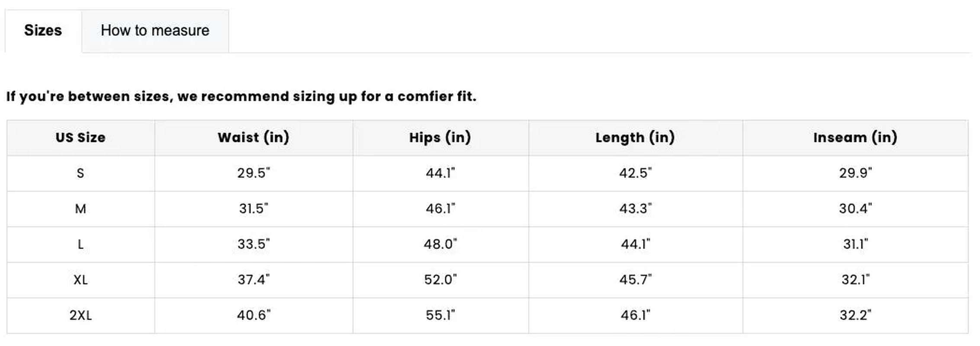Select the M size row label
980x346 pixels.
[x=80, y=209]
